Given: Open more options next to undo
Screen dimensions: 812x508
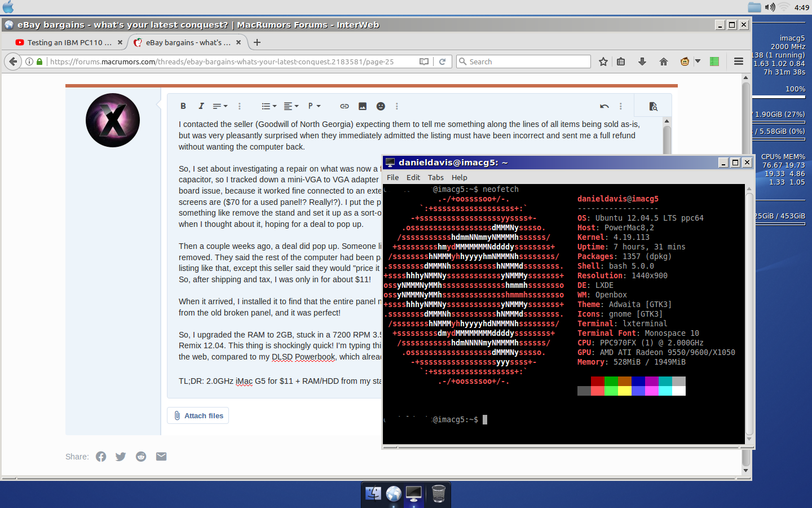Looking at the screenshot, I should [x=621, y=106].
